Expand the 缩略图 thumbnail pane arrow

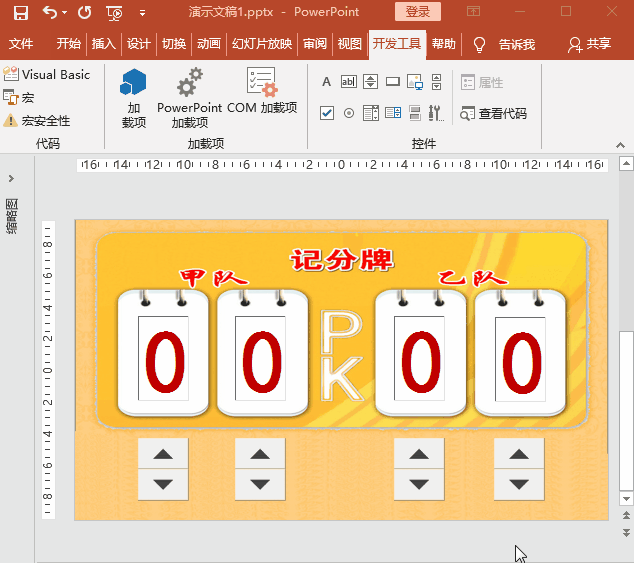tap(11, 178)
